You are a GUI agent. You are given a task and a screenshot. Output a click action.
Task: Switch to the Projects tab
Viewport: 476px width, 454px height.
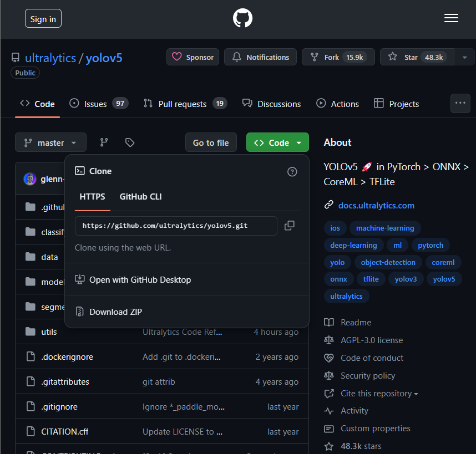[396, 104]
